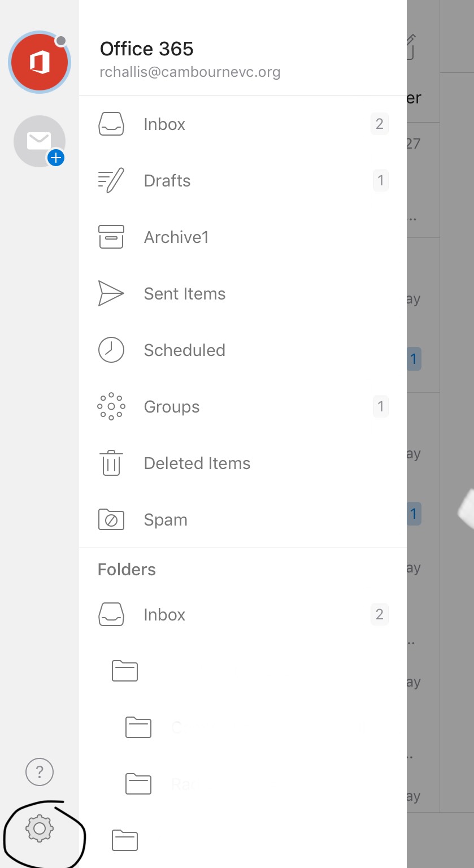Tap the Folders section heading
474x868 pixels.
(127, 570)
